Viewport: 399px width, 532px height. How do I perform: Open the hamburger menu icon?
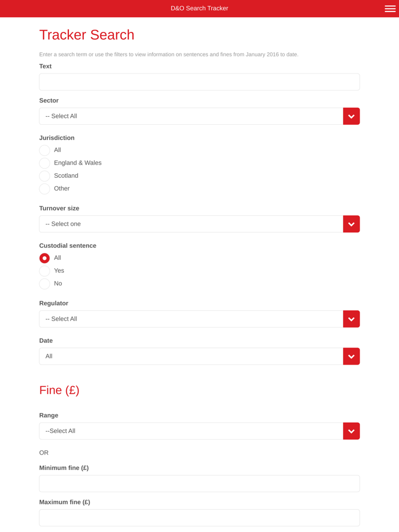(390, 9)
